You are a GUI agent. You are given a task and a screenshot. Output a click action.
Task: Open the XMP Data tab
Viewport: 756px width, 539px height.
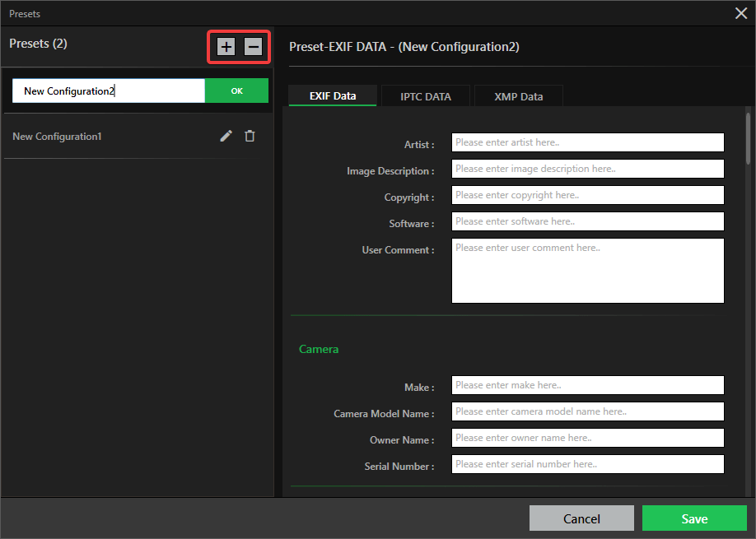[518, 95]
